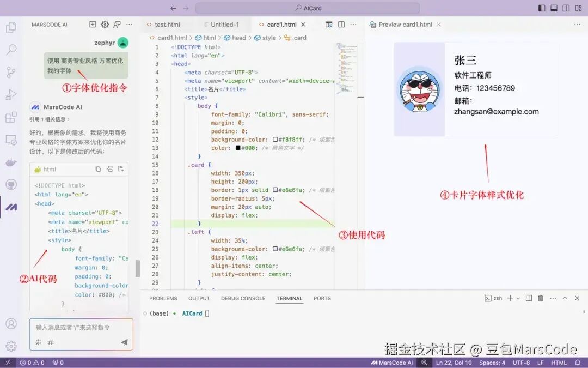Open preview to the side icon

pos(329,25)
